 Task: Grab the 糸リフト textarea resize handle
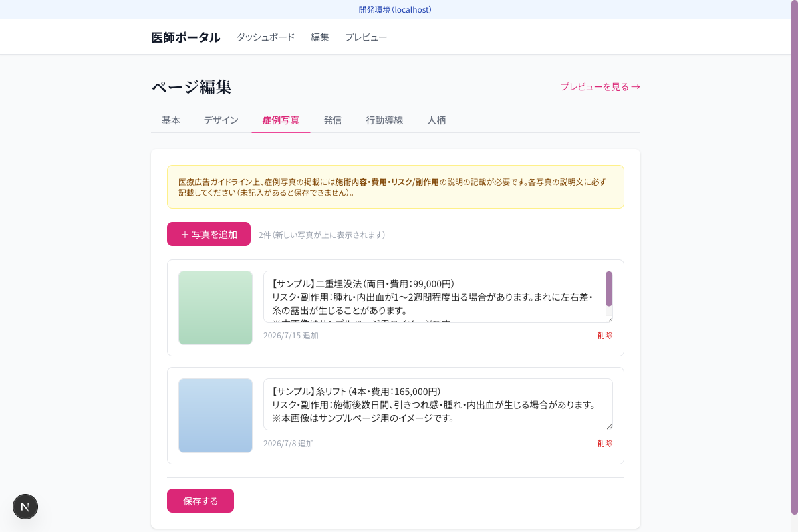(x=608, y=426)
